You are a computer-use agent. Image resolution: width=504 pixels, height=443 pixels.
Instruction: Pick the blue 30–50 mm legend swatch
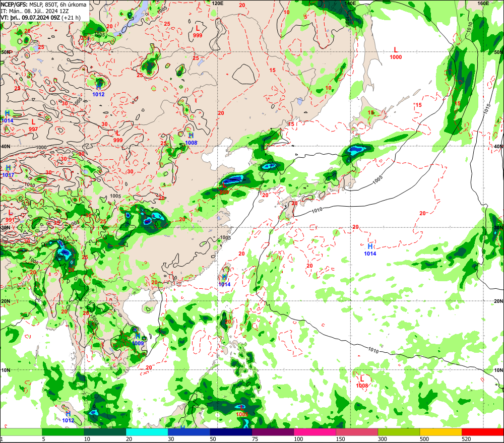[189, 432]
